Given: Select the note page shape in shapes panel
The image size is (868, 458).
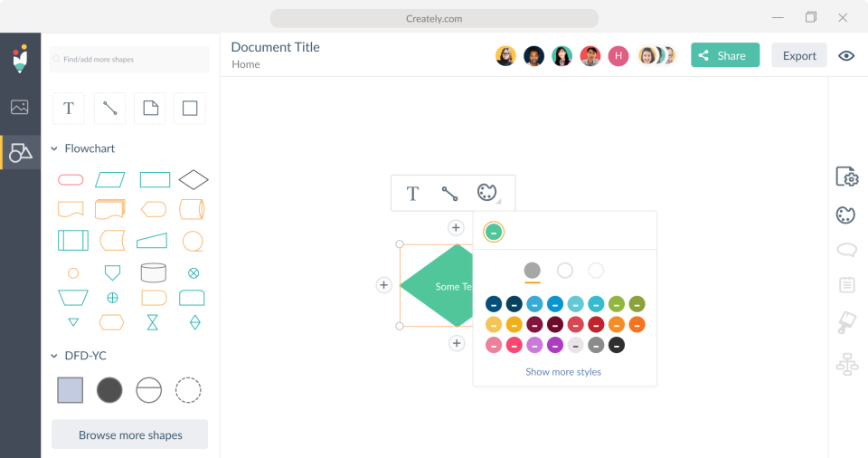Looking at the screenshot, I should point(150,108).
